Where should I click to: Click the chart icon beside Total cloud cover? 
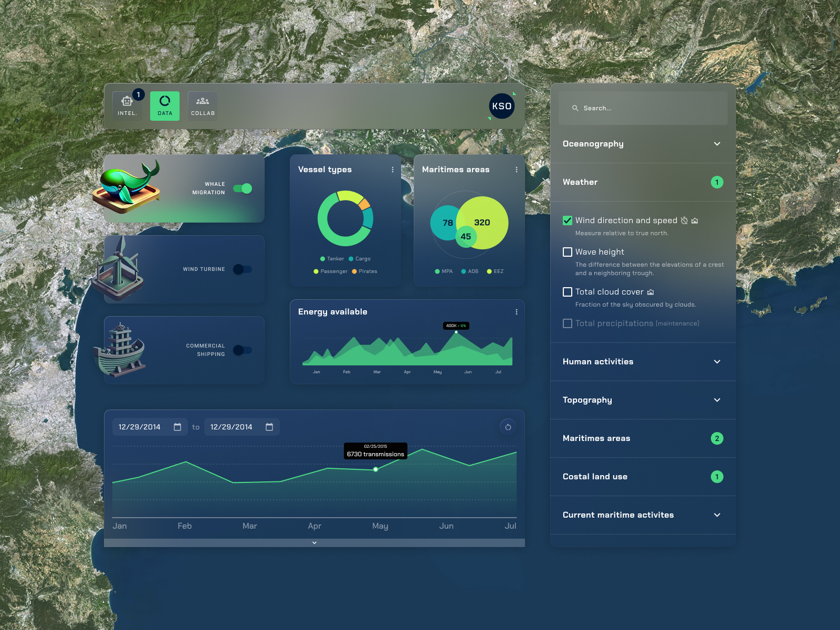(x=650, y=292)
